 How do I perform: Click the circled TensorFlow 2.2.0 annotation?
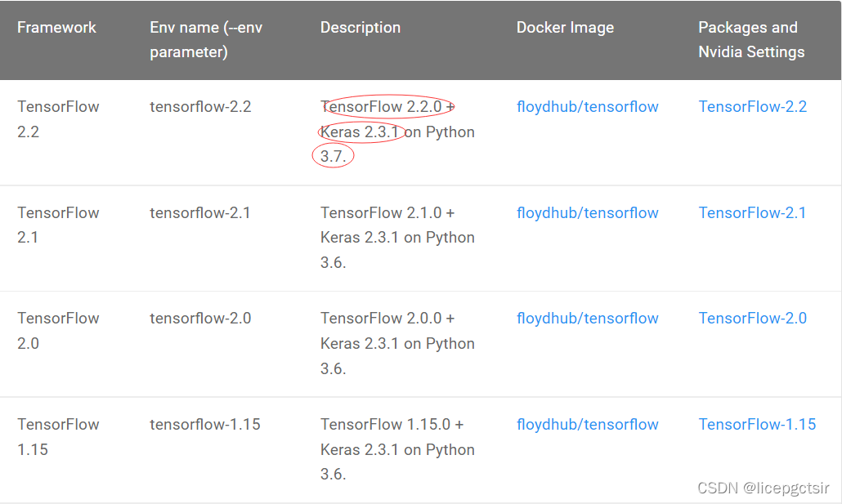tap(389, 105)
